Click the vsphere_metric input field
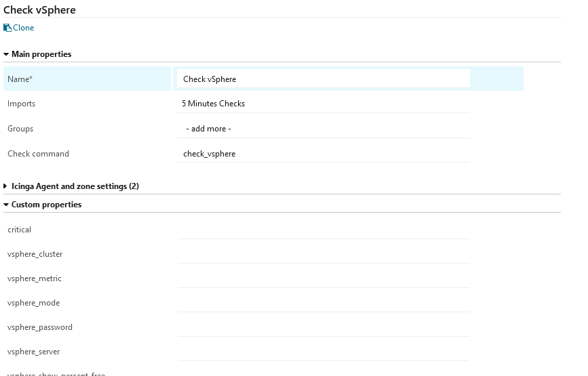Image resolution: width=588 pixels, height=376 pixels. coord(324,278)
